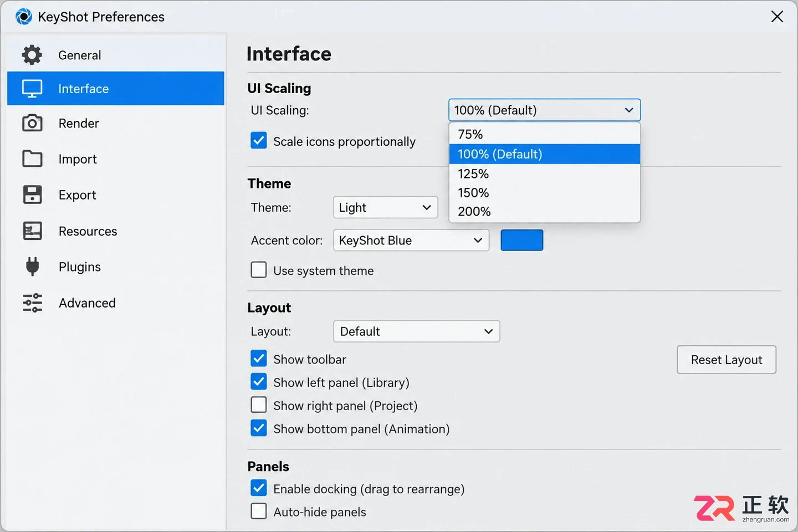The image size is (798, 532).
Task: Enable Use system theme checkbox
Action: click(x=259, y=270)
